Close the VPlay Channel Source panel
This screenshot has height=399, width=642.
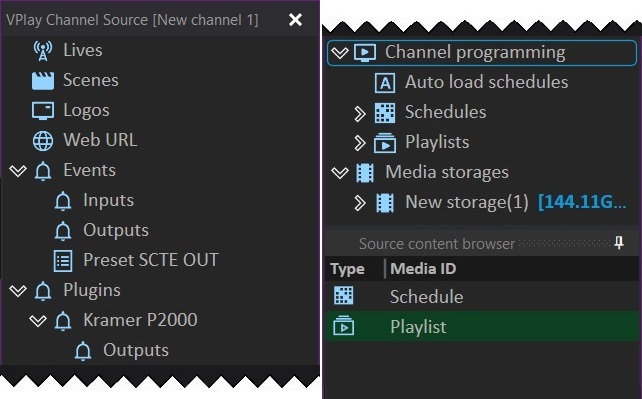tap(295, 19)
